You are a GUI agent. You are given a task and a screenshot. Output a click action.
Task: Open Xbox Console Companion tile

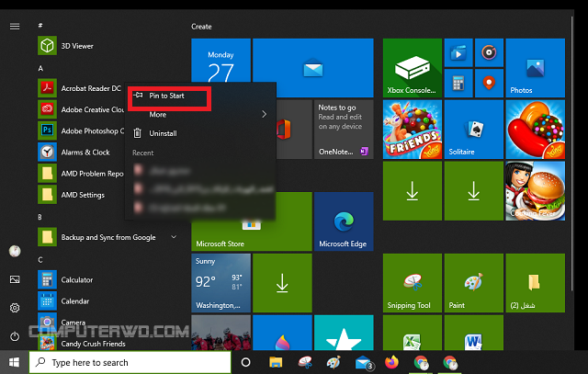coord(413,67)
